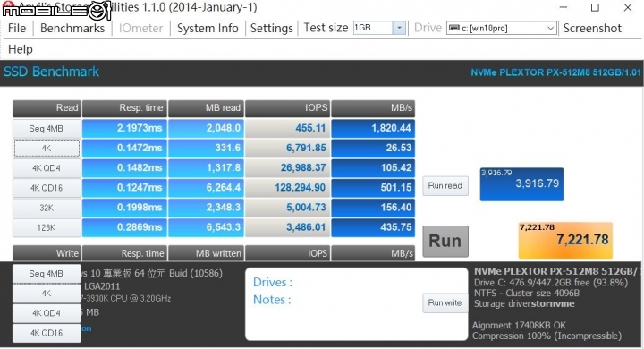This screenshot has width=644, height=349.
Task: Click the Read column header
Action: (47, 108)
